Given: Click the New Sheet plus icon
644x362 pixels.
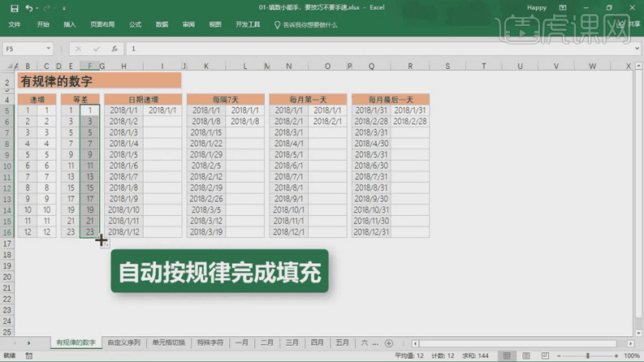Looking at the screenshot, I should (x=389, y=343).
